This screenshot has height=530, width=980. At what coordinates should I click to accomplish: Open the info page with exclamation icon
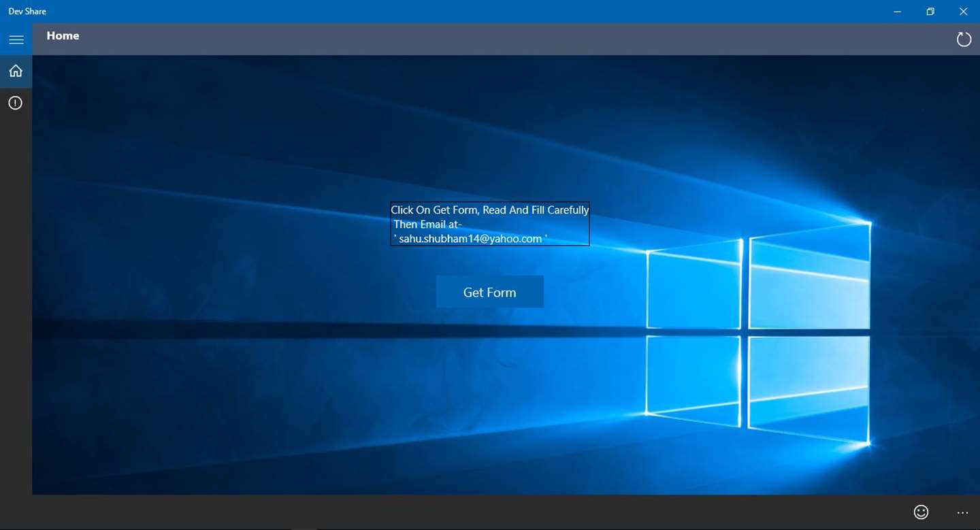(16, 103)
